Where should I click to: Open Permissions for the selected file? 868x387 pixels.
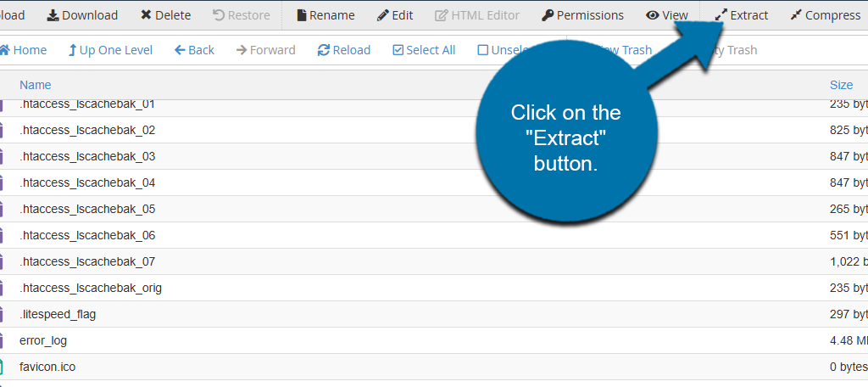point(582,15)
